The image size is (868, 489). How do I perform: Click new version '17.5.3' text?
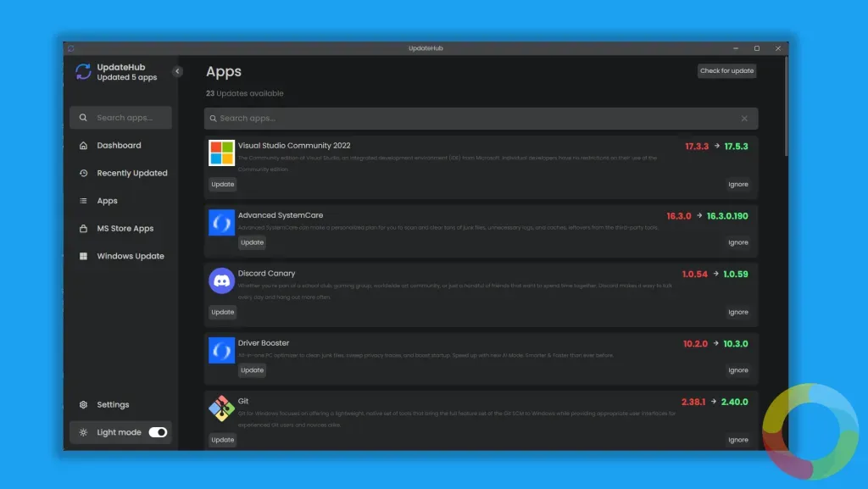coord(736,147)
